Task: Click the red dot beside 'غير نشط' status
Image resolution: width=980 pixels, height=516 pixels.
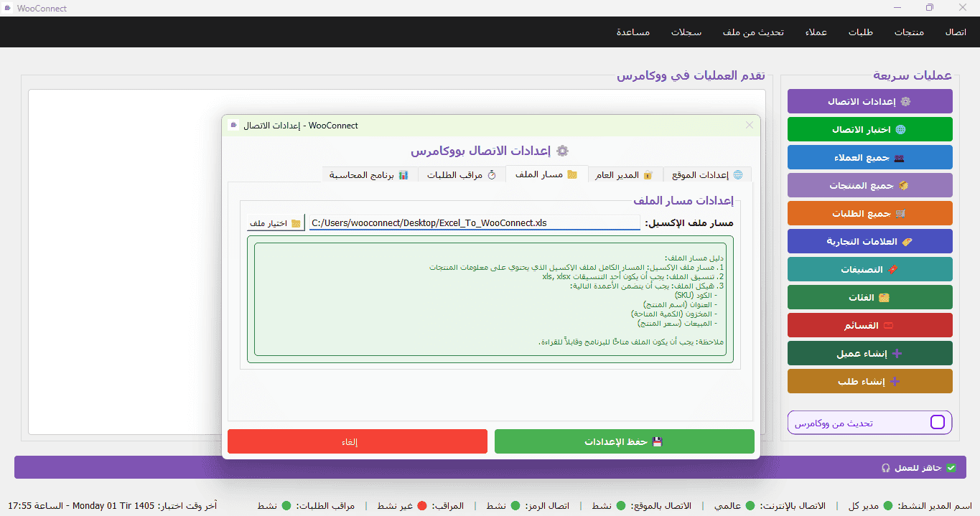Action: 422,506
